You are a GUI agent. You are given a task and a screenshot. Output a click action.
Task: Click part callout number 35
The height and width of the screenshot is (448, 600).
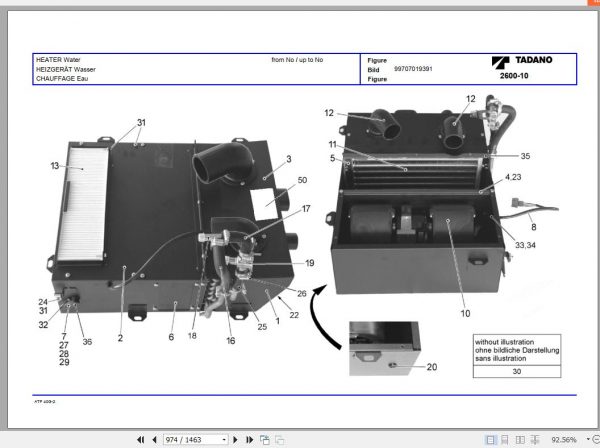[525, 156]
